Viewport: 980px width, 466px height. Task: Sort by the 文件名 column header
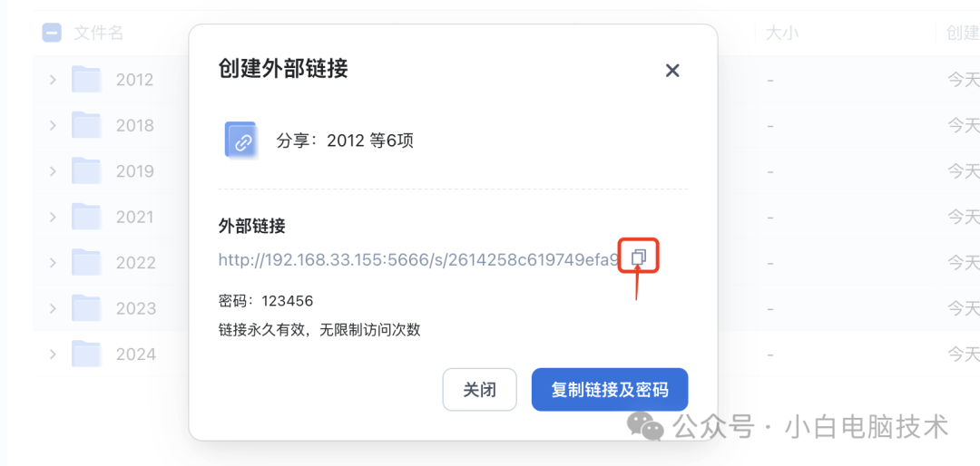[x=98, y=34]
